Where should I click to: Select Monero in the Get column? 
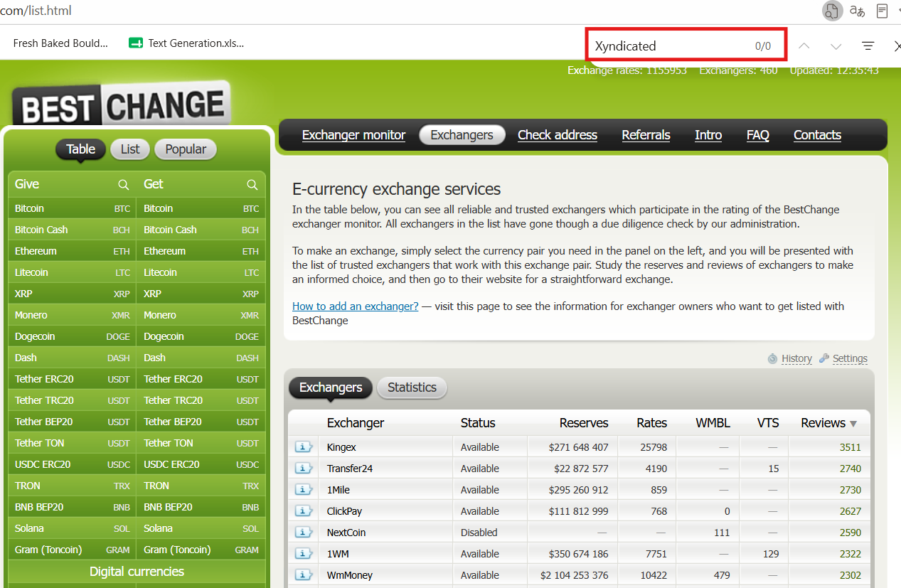click(x=201, y=315)
